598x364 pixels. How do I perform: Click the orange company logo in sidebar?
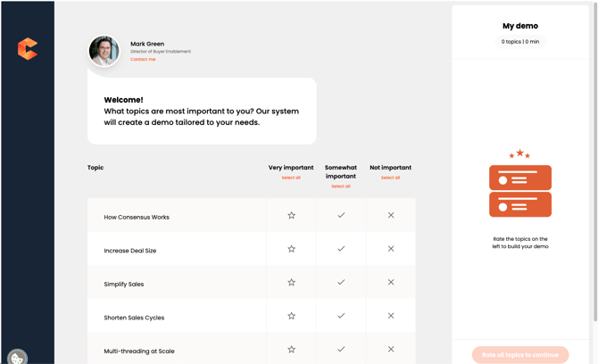28,49
